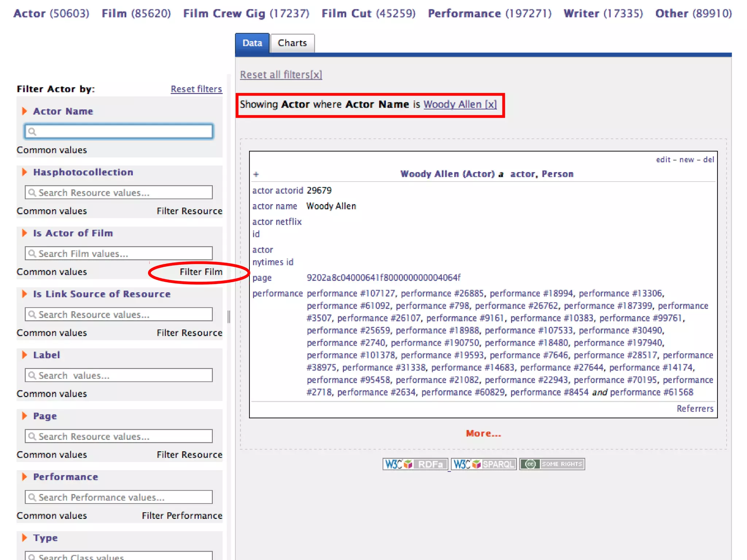Select the Data tab
The image size is (747, 560).
pos(252,43)
